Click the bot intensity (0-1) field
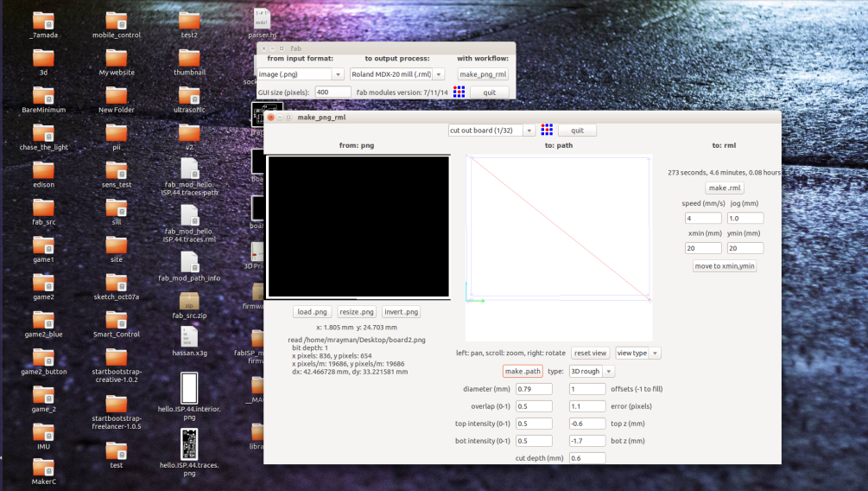Screen dimensions: 868x491 tap(535, 441)
